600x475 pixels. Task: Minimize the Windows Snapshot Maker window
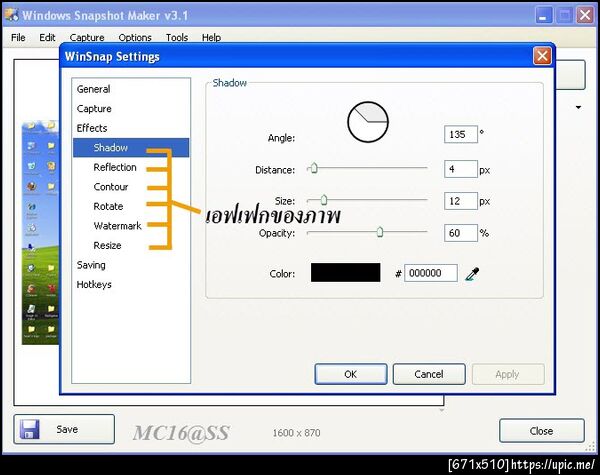543,16
